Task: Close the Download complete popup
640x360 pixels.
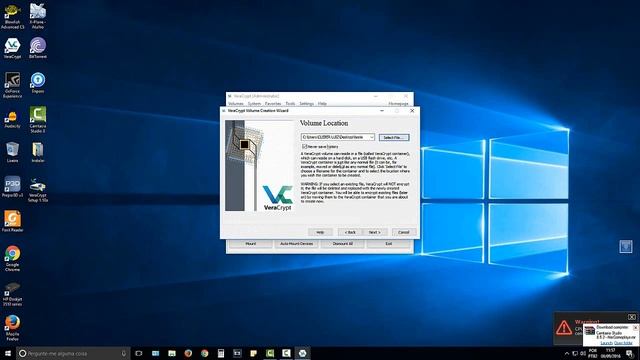Action: point(636,328)
